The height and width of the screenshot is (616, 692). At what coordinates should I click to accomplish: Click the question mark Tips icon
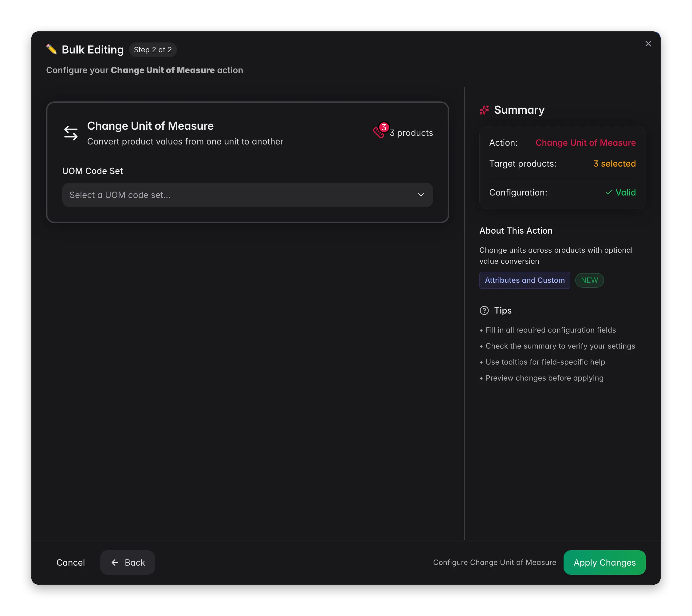pyautogui.click(x=484, y=310)
